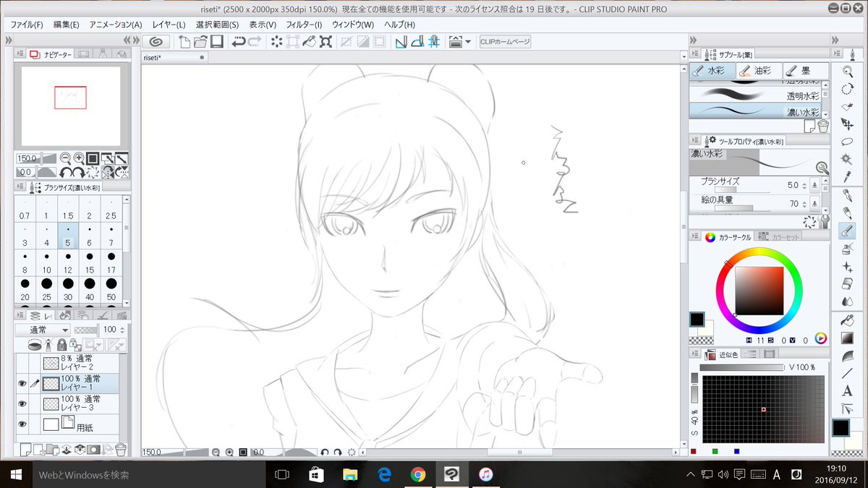This screenshot has width=868, height=488.
Task: Toggle snap to special ruler icon
Action: click(x=417, y=42)
